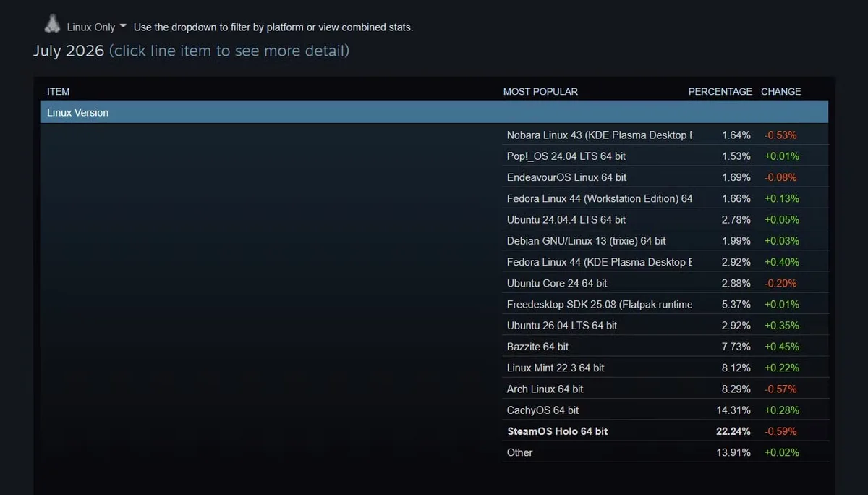This screenshot has height=495, width=868.
Task: Click the July 2026 heading
Action: click(69, 51)
